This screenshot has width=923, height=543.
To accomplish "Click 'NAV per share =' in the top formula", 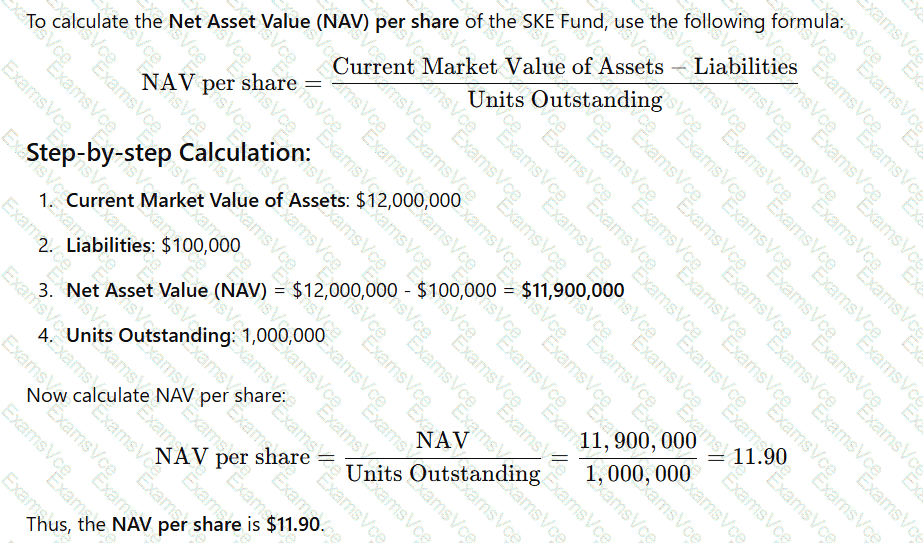I will (232, 83).
